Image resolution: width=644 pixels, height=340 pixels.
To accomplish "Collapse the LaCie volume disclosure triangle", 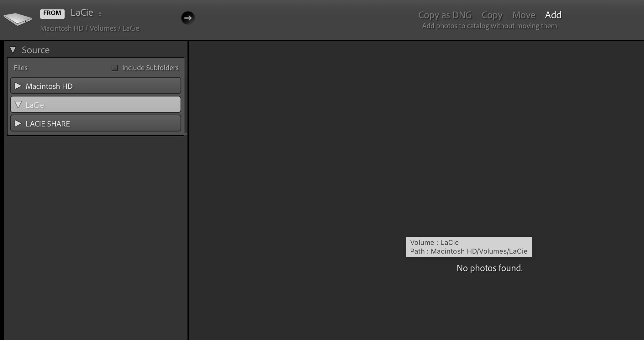I will tap(18, 105).
